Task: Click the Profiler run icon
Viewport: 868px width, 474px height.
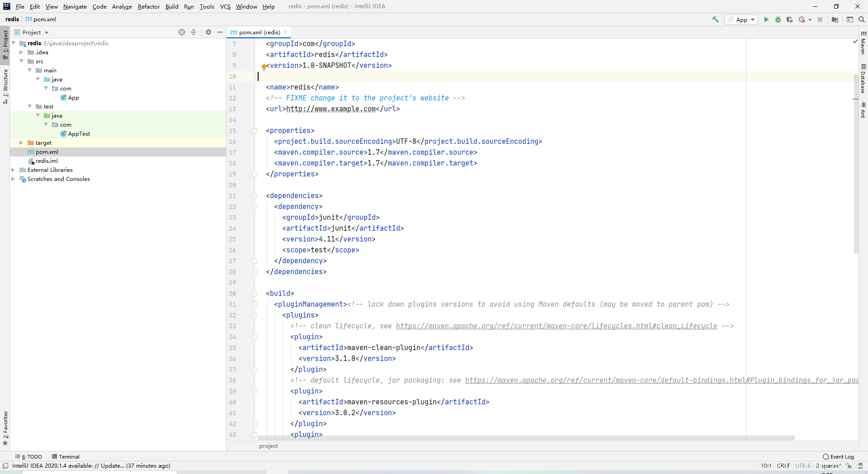Action: click(x=802, y=19)
